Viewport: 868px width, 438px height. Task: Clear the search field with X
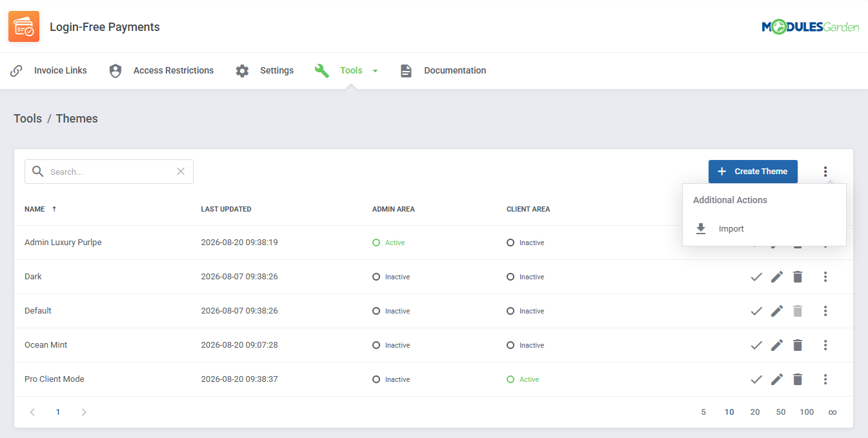click(181, 171)
